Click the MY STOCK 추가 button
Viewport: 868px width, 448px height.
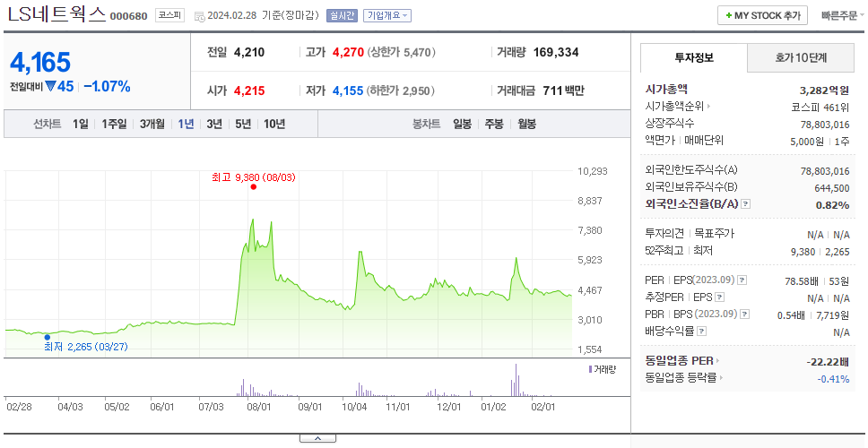[763, 15]
